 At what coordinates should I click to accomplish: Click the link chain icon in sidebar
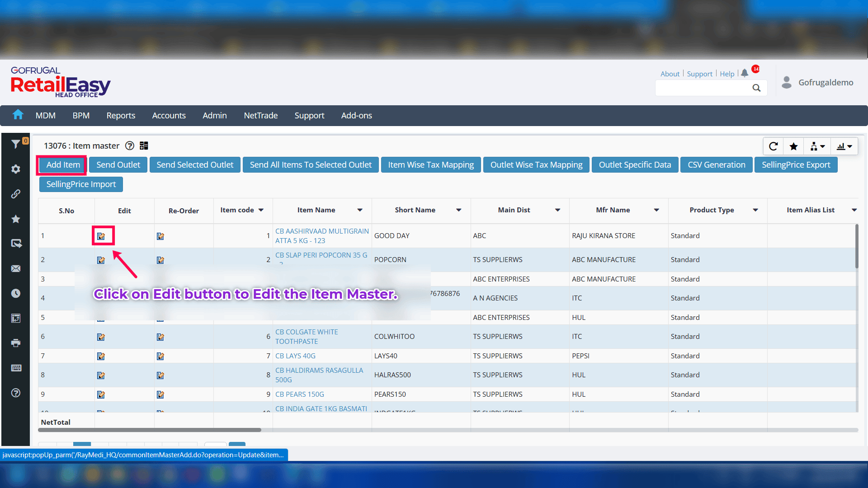point(16,194)
